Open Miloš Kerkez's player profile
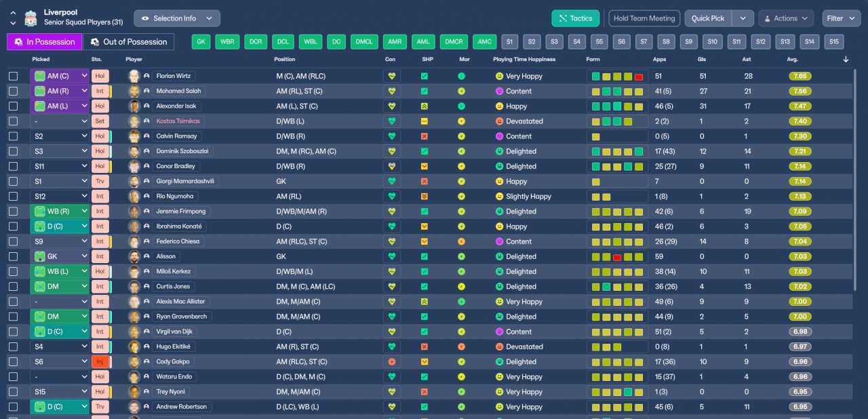The height and width of the screenshot is (419, 868). 174,271
